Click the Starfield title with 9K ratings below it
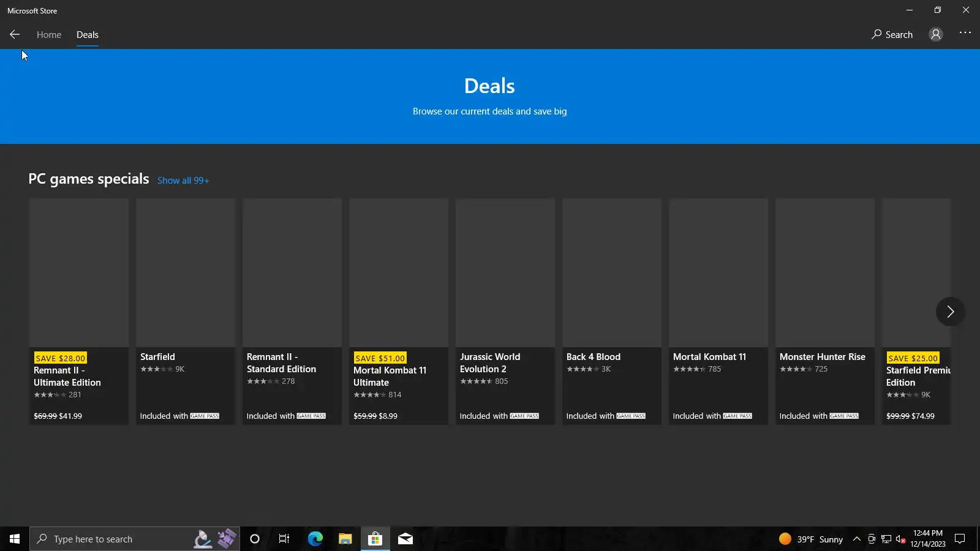This screenshot has width=980, height=551. (x=157, y=357)
